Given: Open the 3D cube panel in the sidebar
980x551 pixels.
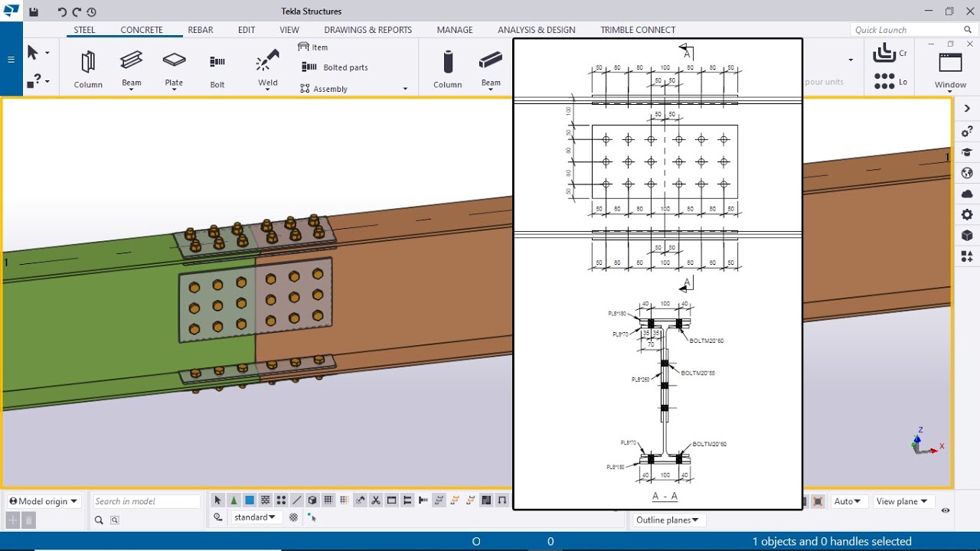Looking at the screenshot, I should coord(967,236).
